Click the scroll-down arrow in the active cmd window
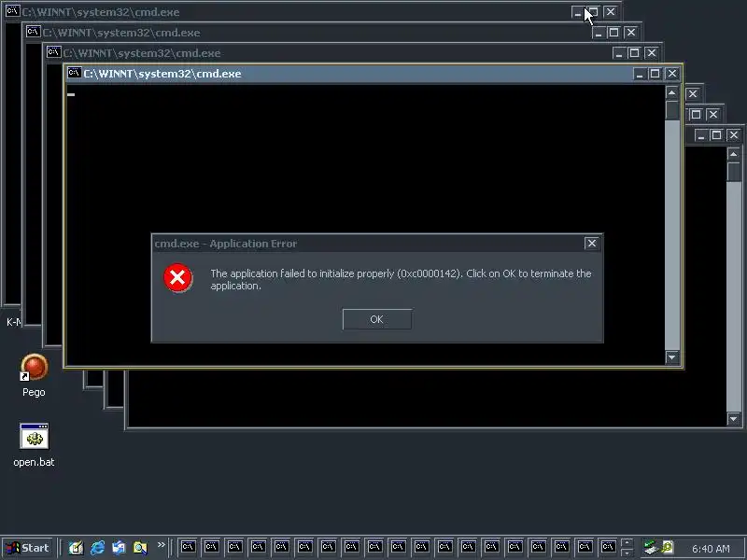747x560 pixels. (671, 357)
